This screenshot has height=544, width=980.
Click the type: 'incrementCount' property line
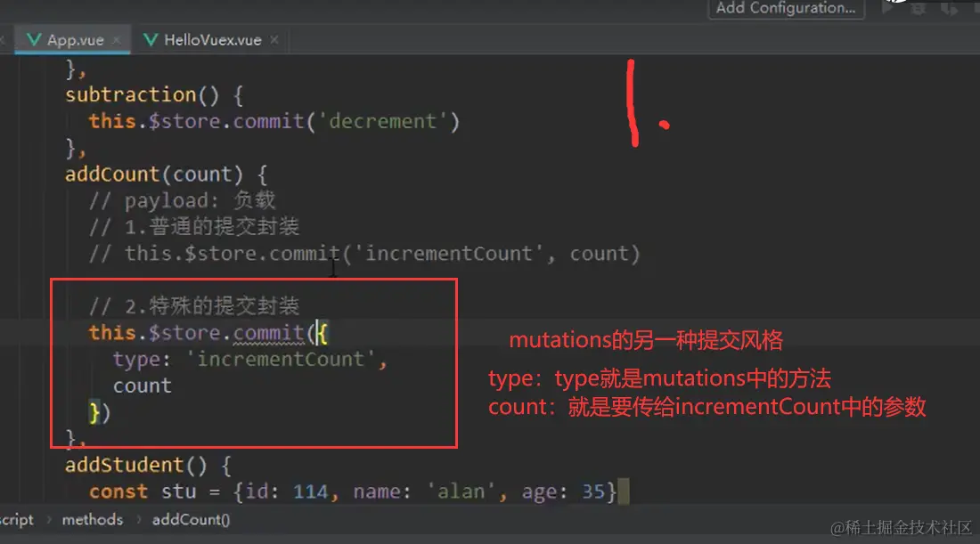(x=250, y=359)
